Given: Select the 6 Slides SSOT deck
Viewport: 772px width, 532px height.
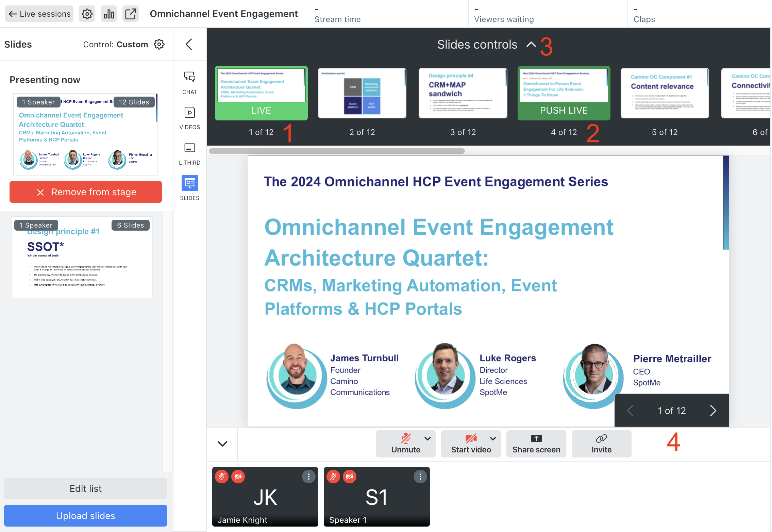Looking at the screenshot, I should click(x=82, y=257).
